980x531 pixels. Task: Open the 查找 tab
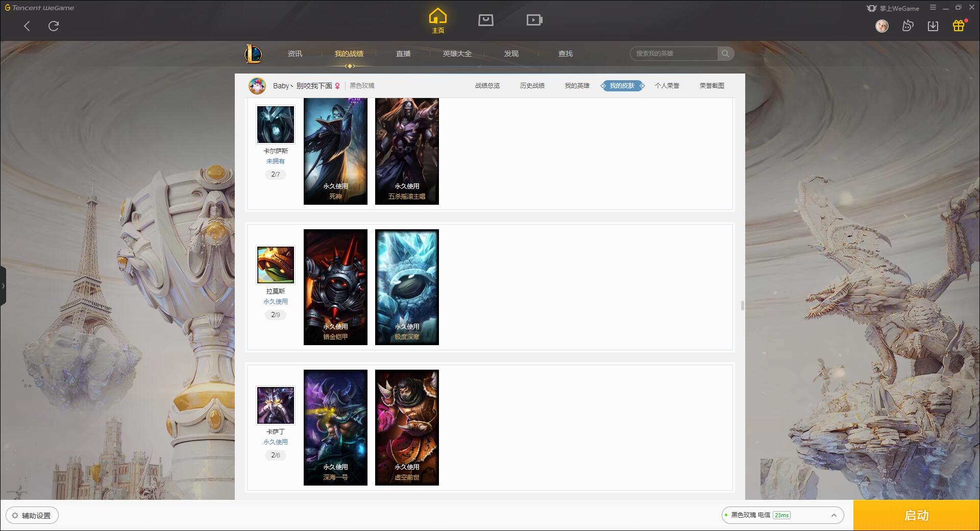[566, 54]
